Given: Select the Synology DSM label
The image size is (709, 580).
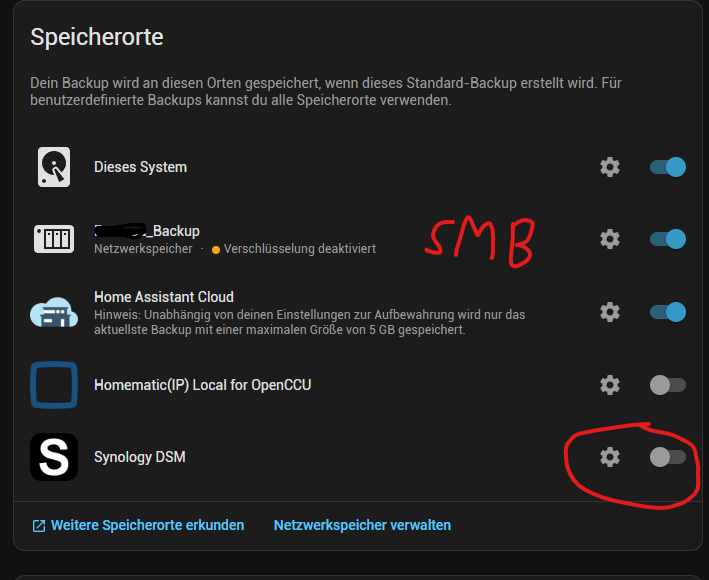Looking at the screenshot, I should coord(140,457).
